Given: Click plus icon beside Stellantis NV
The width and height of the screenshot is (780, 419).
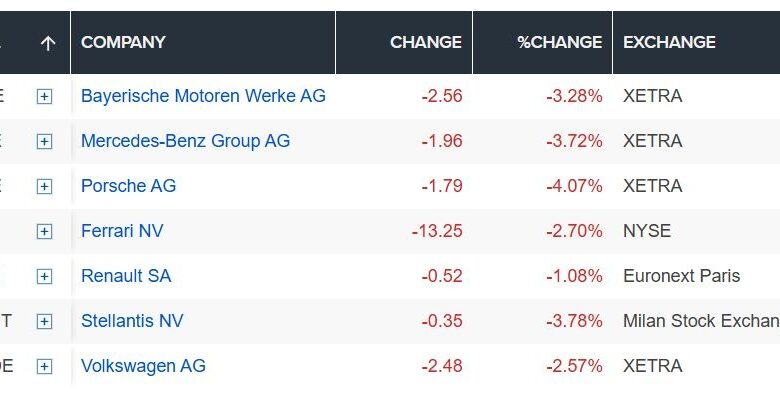Looking at the screenshot, I should click(x=44, y=322).
